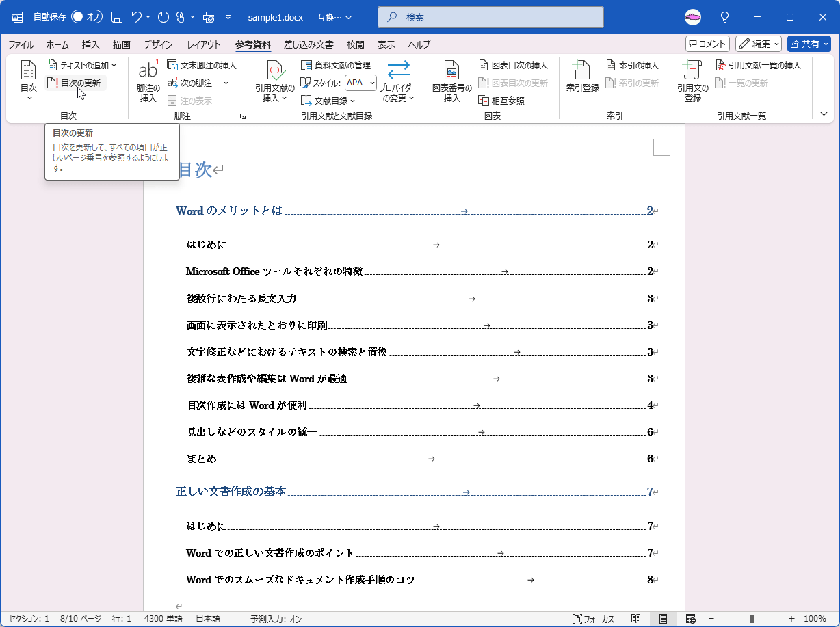
Task: Click the sample1.docx file name
Action: [276, 16]
